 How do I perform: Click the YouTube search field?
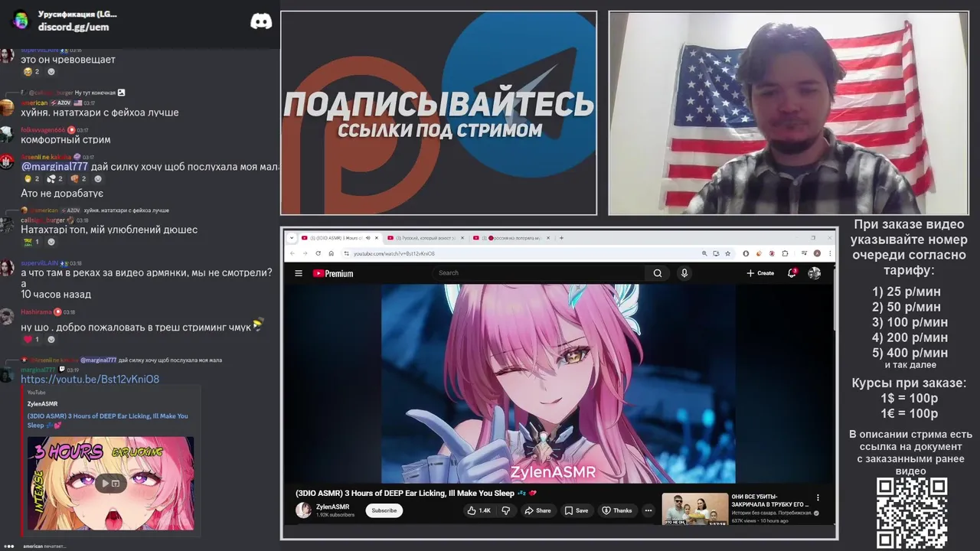[x=538, y=273]
